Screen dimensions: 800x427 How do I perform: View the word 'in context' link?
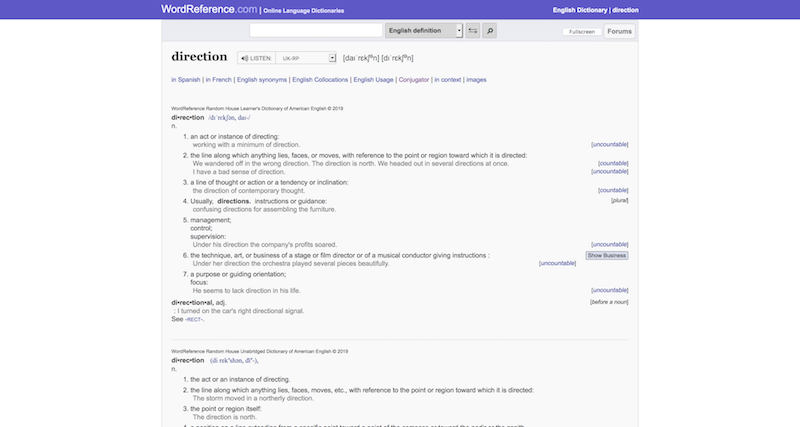coord(451,79)
